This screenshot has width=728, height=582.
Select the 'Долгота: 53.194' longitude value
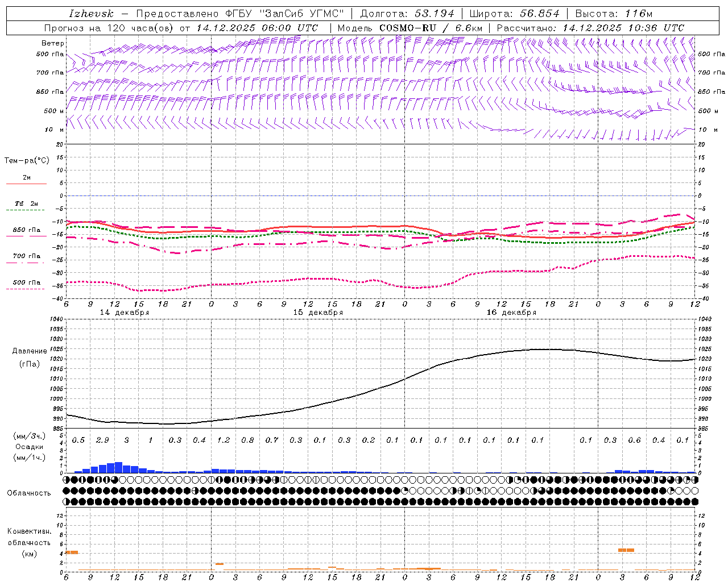[x=407, y=14]
